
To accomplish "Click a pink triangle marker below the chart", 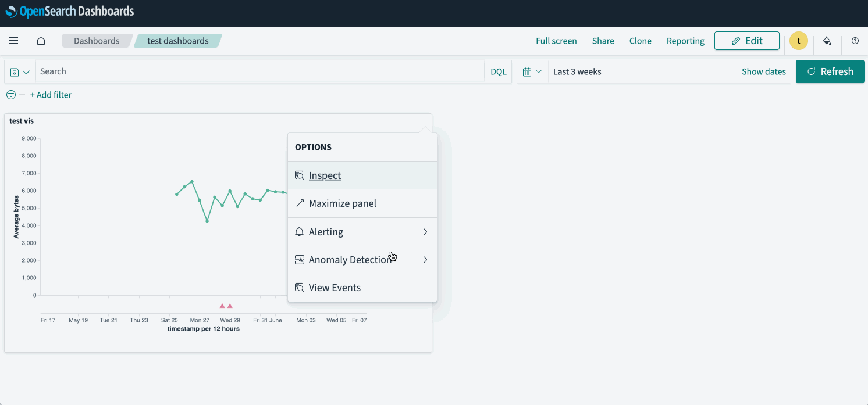I will [222, 305].
